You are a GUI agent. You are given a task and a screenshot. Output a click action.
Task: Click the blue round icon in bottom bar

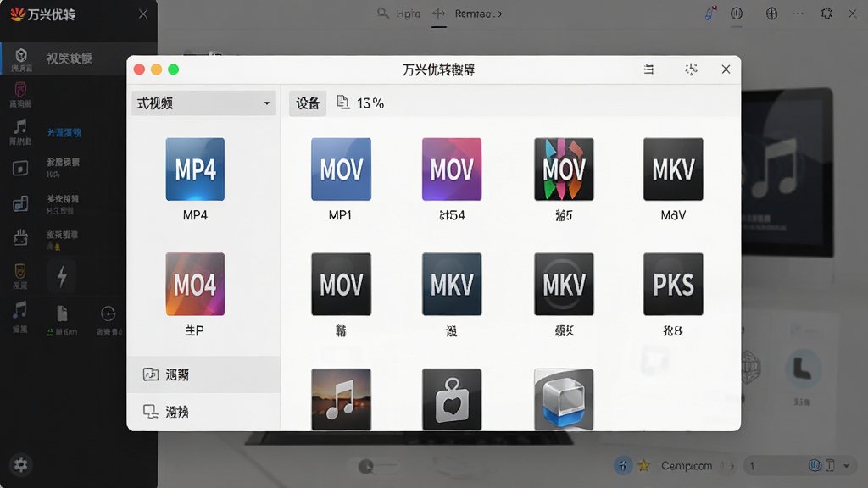tap(623, 466)
